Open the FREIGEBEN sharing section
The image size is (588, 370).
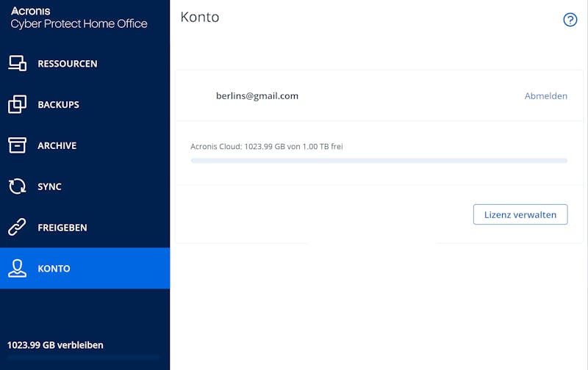pos(62,228)
